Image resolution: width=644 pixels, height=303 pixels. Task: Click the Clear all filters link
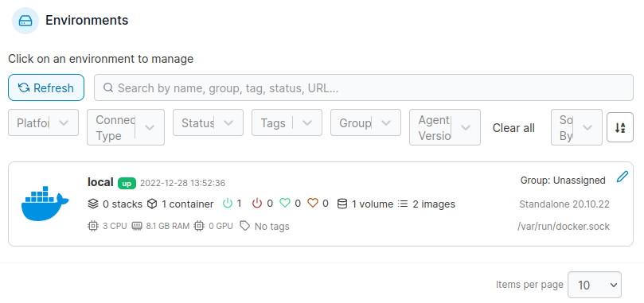point(513,128)
